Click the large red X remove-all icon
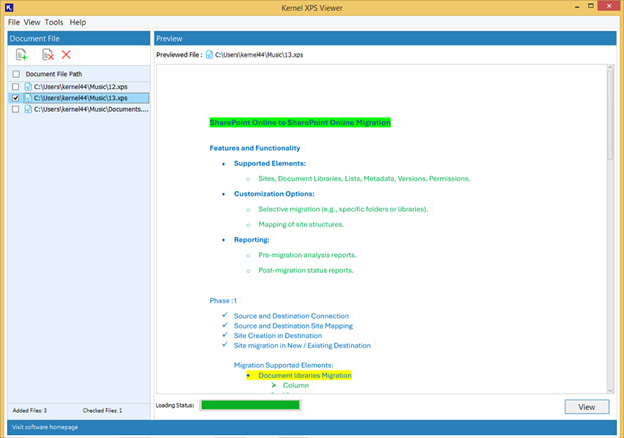This screenshot has width=624, height=438. tap(66, 55)
